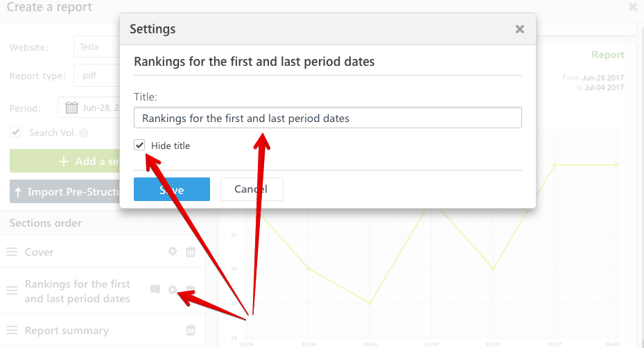Image resolution: width=644 pixels, height=348 pixels.
Task: Save the section settings
Action: (x=172, y=189)
